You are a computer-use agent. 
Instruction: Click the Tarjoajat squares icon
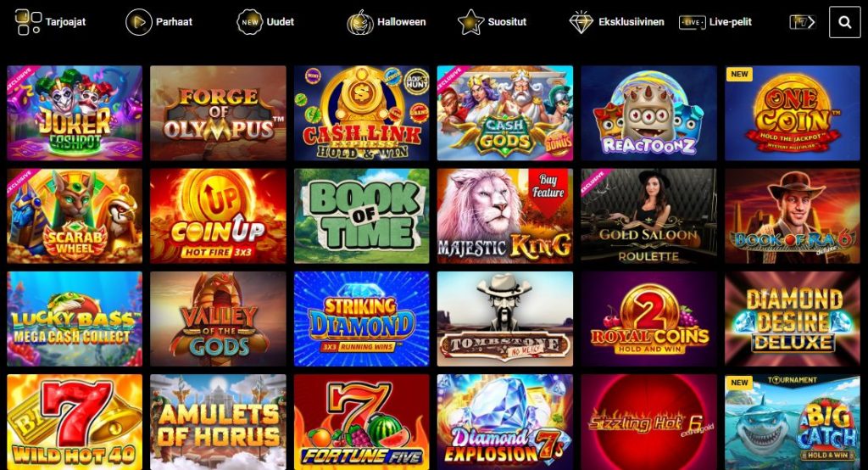[28, 22]
